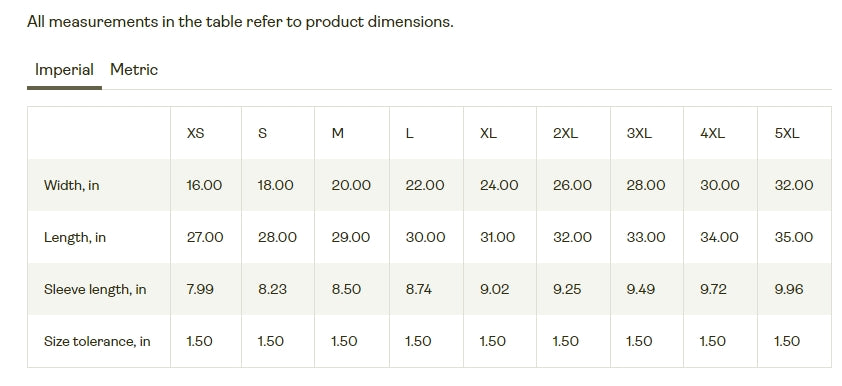This screenshot has width=842, height=386.
Task: Click the XS size column header
Action: [x=195, y=133]
